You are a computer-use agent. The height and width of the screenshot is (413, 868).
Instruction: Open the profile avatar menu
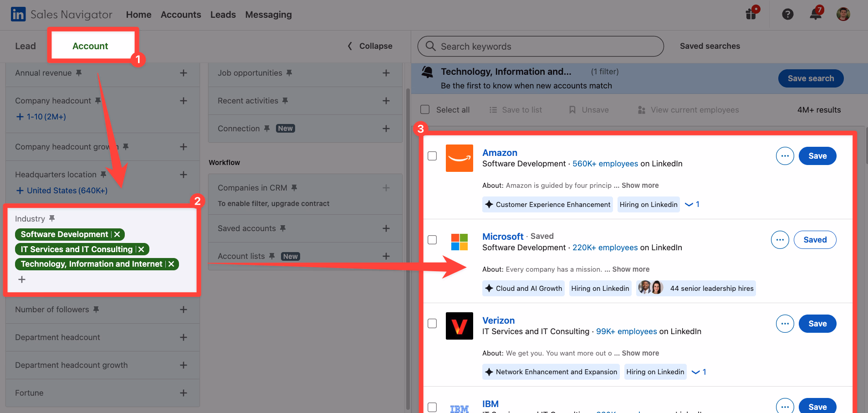[x=843, y=14]
